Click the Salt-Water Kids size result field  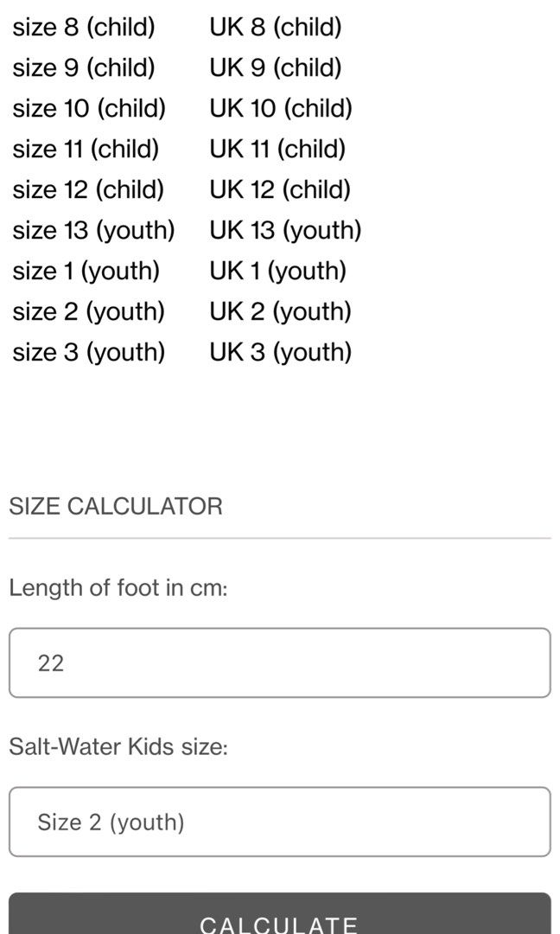280,822
